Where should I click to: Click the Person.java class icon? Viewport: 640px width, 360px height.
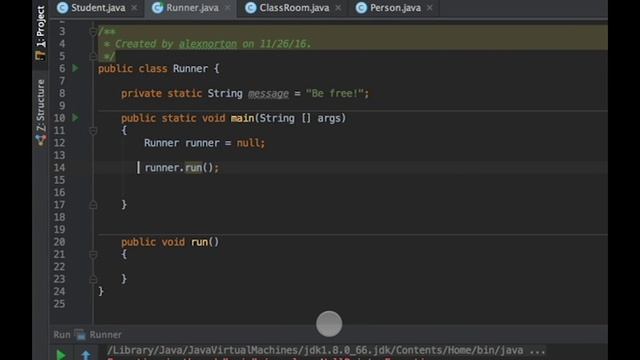point(361,8)
